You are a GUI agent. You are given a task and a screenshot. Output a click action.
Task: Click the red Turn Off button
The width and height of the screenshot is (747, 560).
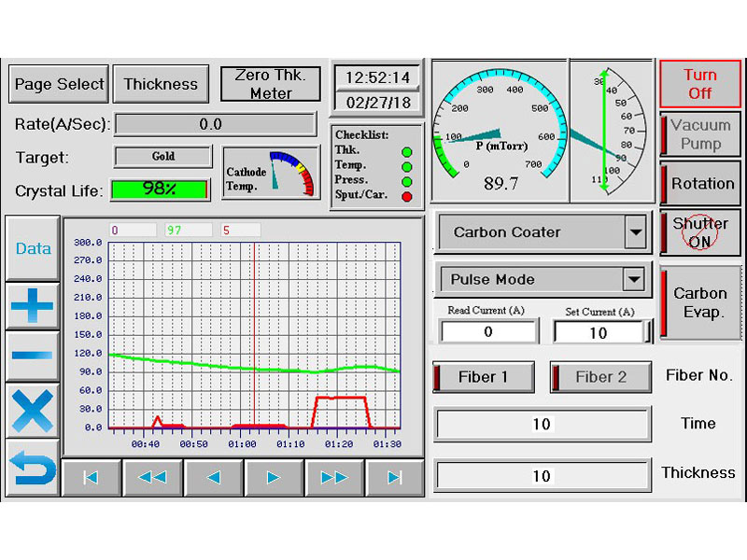coord(699,84)
